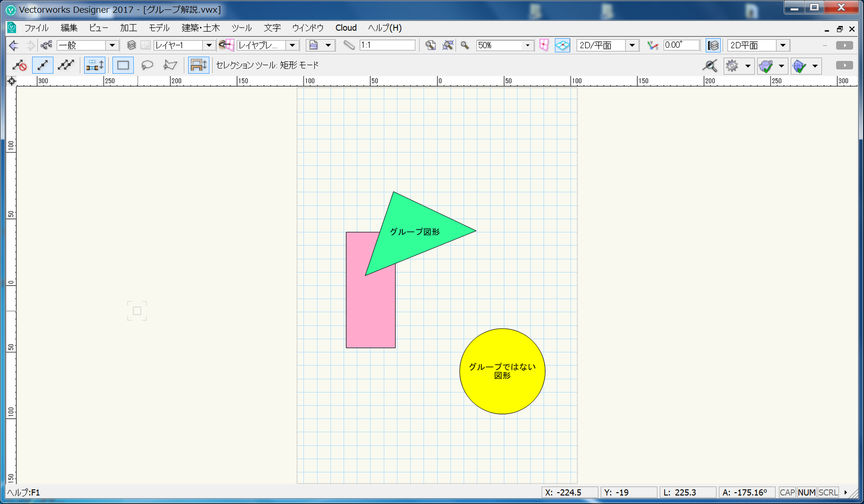This screenshot has width=864, height=504.
Task: Click the status bar expand arrow
Action: pos(846,492)
